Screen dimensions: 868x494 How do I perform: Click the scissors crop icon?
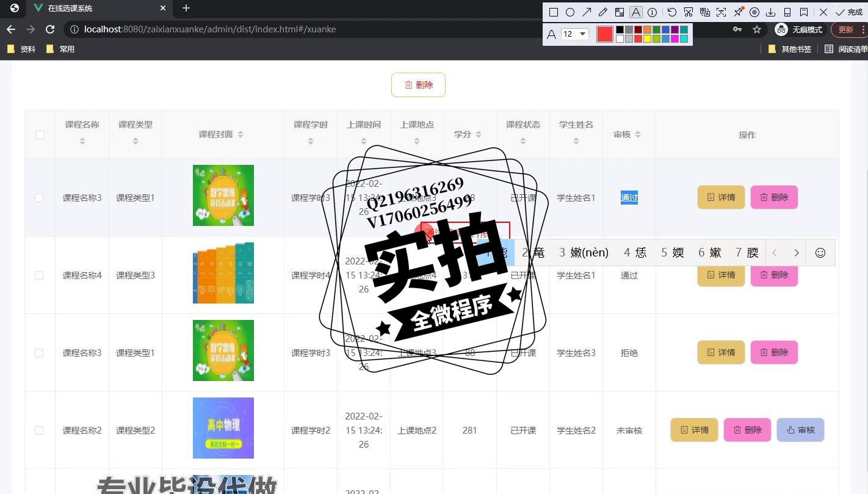[689, 12]
